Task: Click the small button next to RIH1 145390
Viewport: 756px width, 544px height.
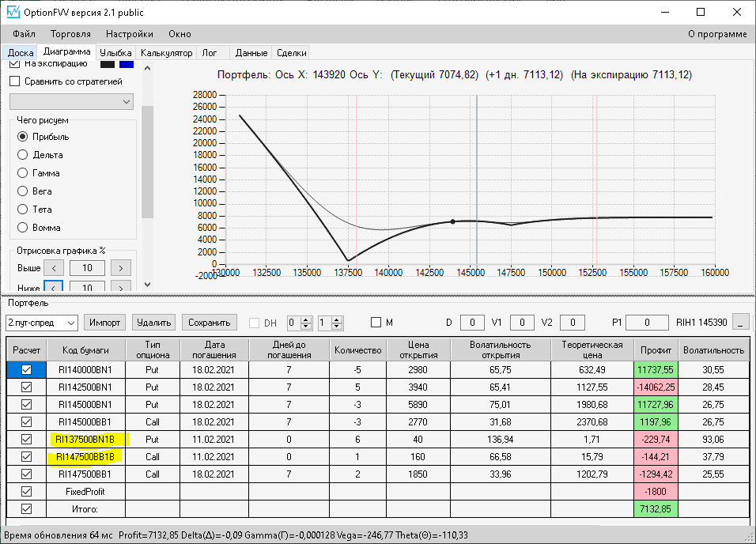Action: (740, 322)
